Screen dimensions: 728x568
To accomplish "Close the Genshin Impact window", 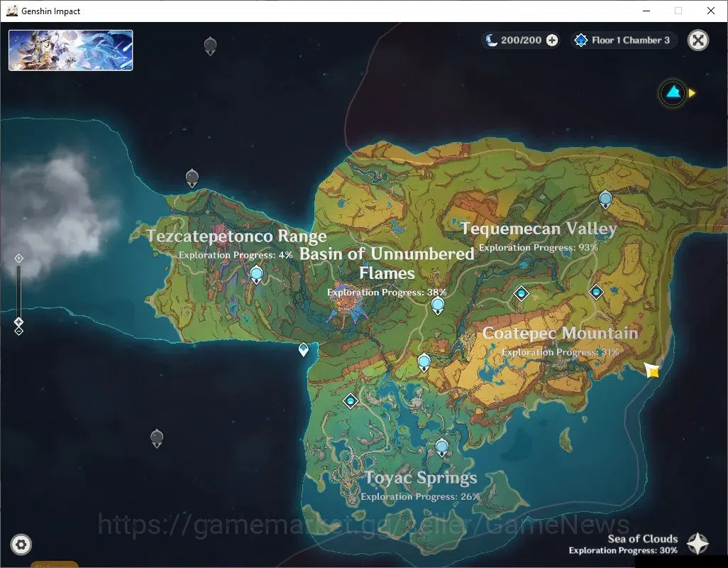I will (710, 11).
